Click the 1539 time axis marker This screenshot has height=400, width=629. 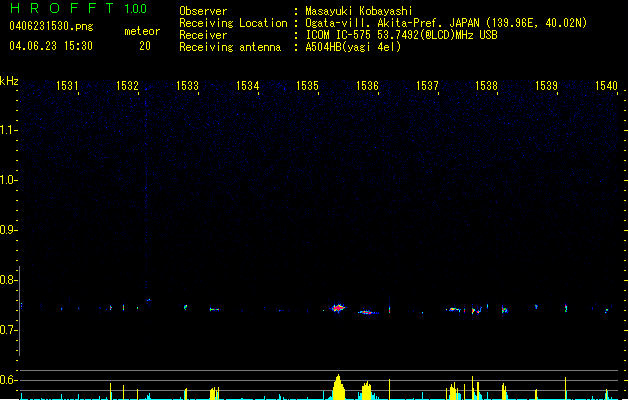click(546, 86)
